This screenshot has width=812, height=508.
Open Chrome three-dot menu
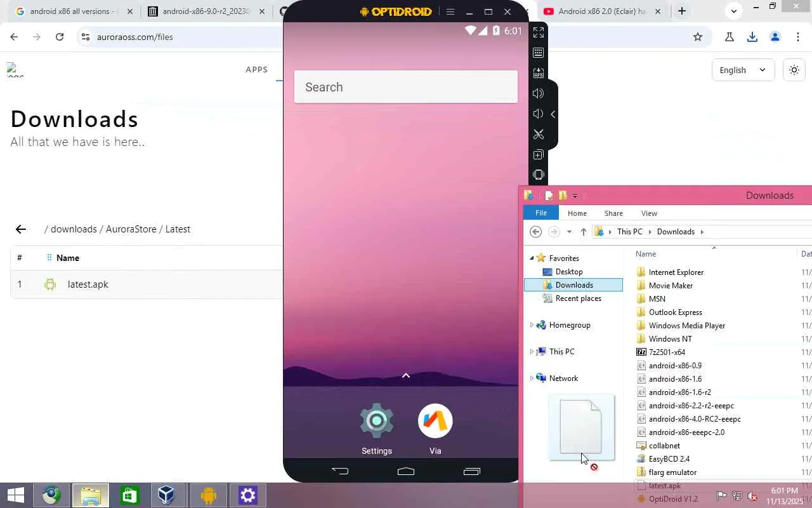pyautogui.click(x=798, y=37)
